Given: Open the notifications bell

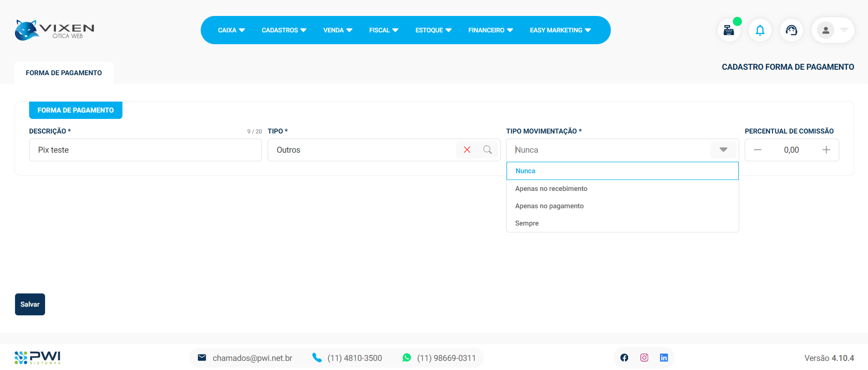Looking at the screenshot, I should [760, 31].
